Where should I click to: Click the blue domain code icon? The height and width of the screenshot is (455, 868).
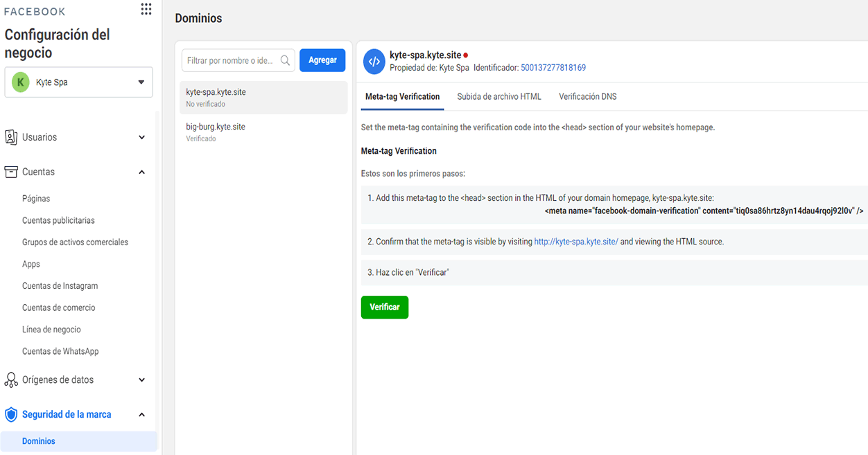(x=374, y=61)
